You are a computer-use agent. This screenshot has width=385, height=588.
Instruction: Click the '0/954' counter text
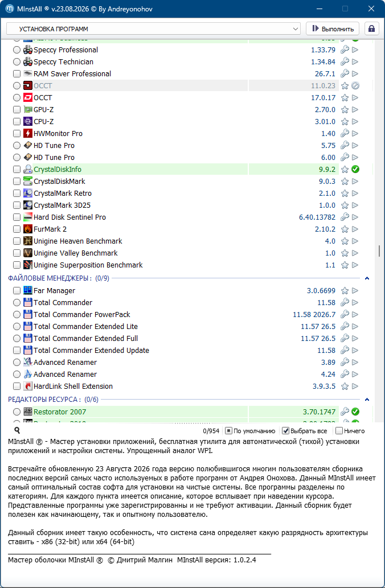pos(211,431)
